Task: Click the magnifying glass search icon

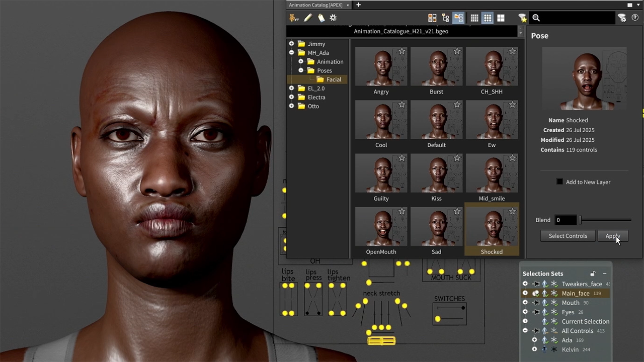Action: point(536,18)
